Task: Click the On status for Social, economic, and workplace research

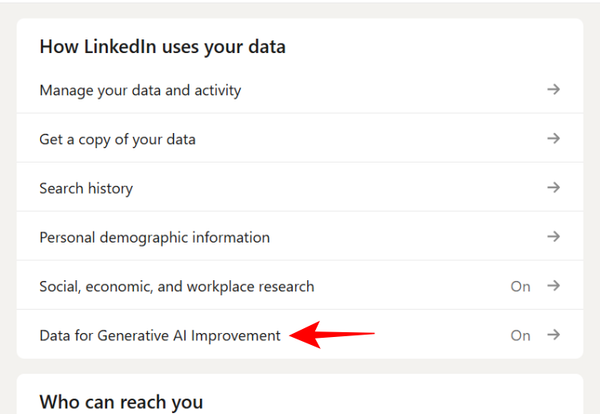Action: pyautogui.click(x=520, y=286)
